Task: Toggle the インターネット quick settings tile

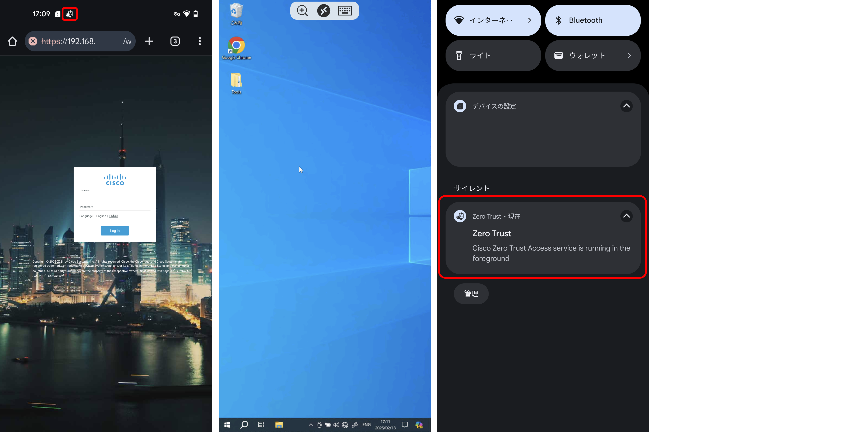Action: coord(493,20)
